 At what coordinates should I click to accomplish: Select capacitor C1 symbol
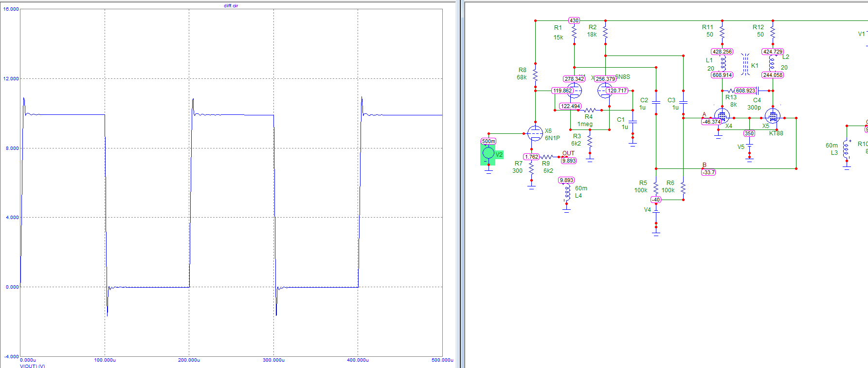[x=633, y=122]
